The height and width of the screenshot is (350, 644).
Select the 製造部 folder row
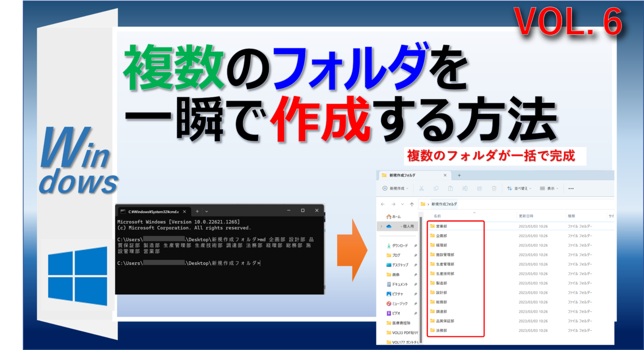[521, 283]
